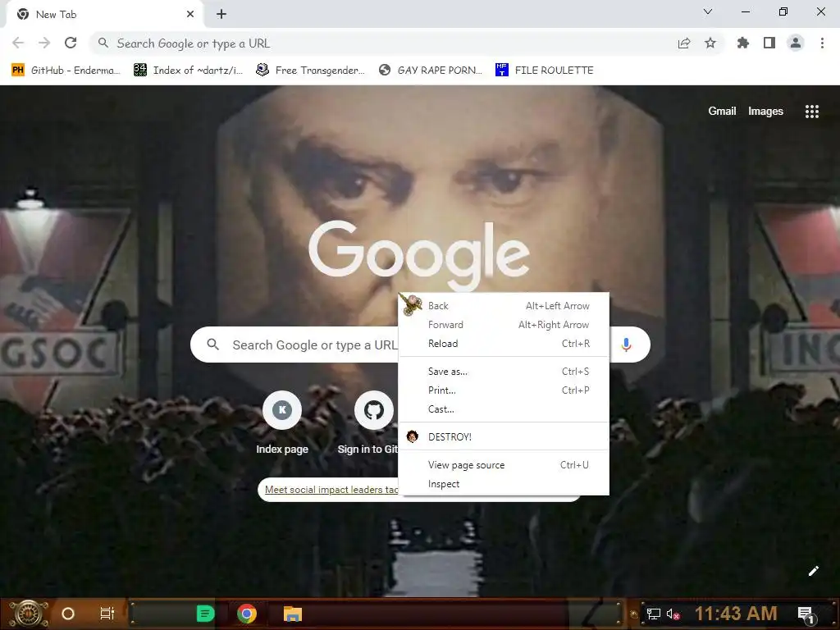The width and height of the screenshot is (840, 630).
Task: Select the New Tab tab
Action: pos(104,15)
